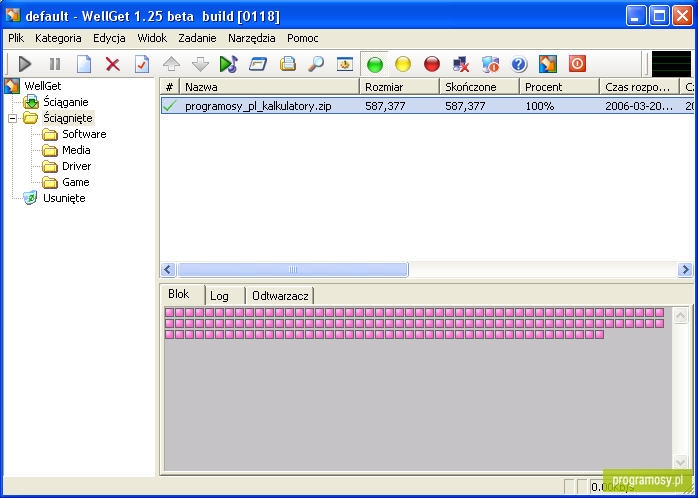
Task: Click the speed graph monitor display
Action: pos(671,64)
